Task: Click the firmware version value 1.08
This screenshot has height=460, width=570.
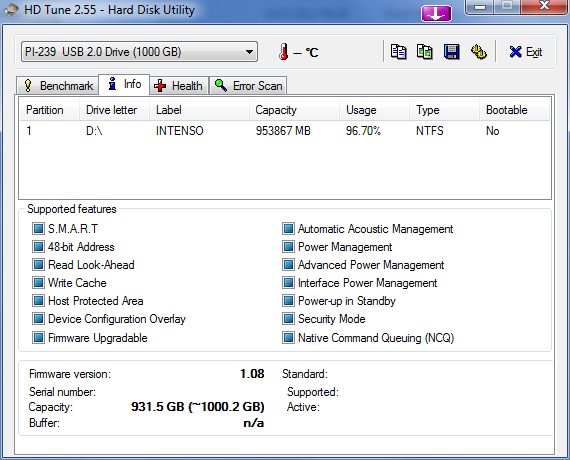Action: click(252, 373)
